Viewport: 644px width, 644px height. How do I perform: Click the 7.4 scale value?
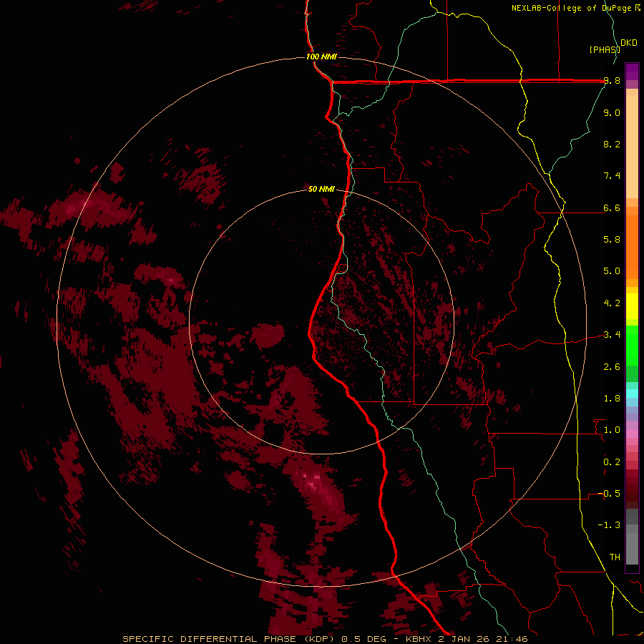tap(612, 176)
